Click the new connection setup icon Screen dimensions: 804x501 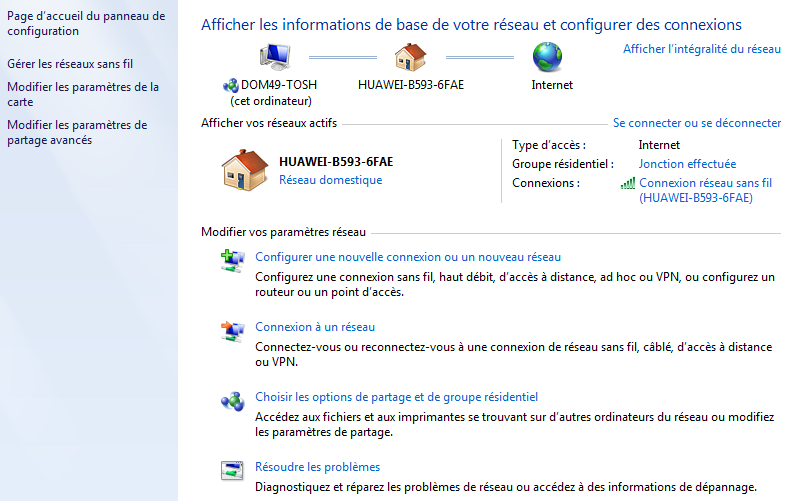(x=232, y=260)
